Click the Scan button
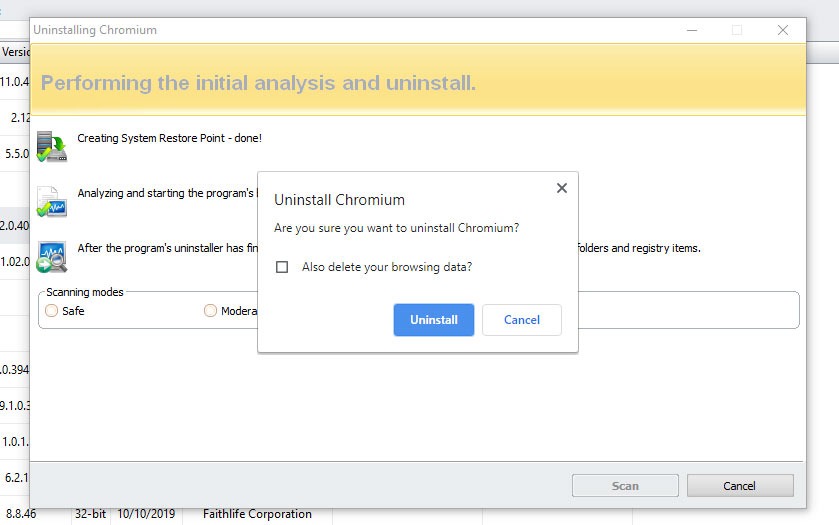 click(625, 485)
